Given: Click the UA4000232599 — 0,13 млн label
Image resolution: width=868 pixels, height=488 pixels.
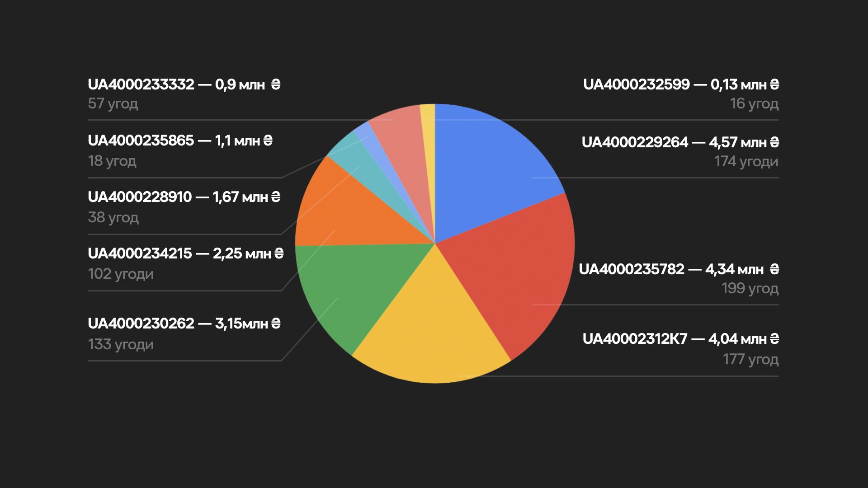Looking at the screenshot, I should (x=681, y=84).
